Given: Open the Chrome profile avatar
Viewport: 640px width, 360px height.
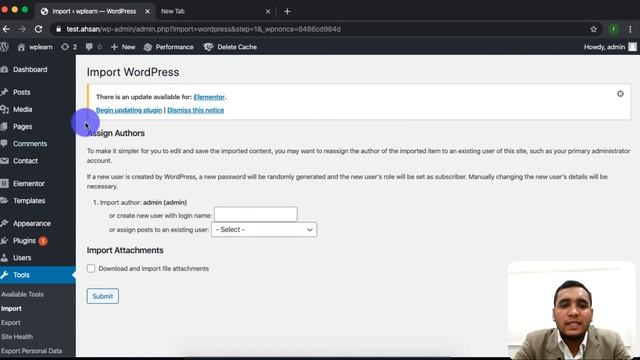Looking at the screenshot, I should point(613,29).
